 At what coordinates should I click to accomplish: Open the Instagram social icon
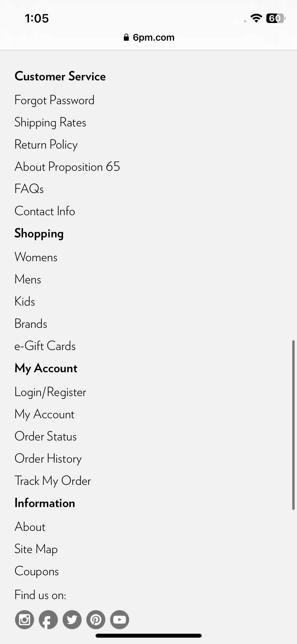click(25, 619)
